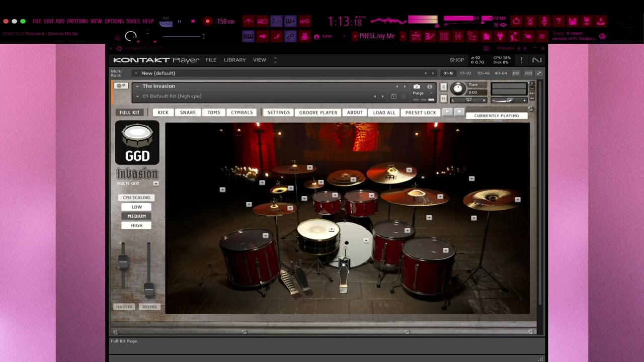Open Kontakt LIBRARY menu
This screenshot has height=362, width=644.
point(235,60)
